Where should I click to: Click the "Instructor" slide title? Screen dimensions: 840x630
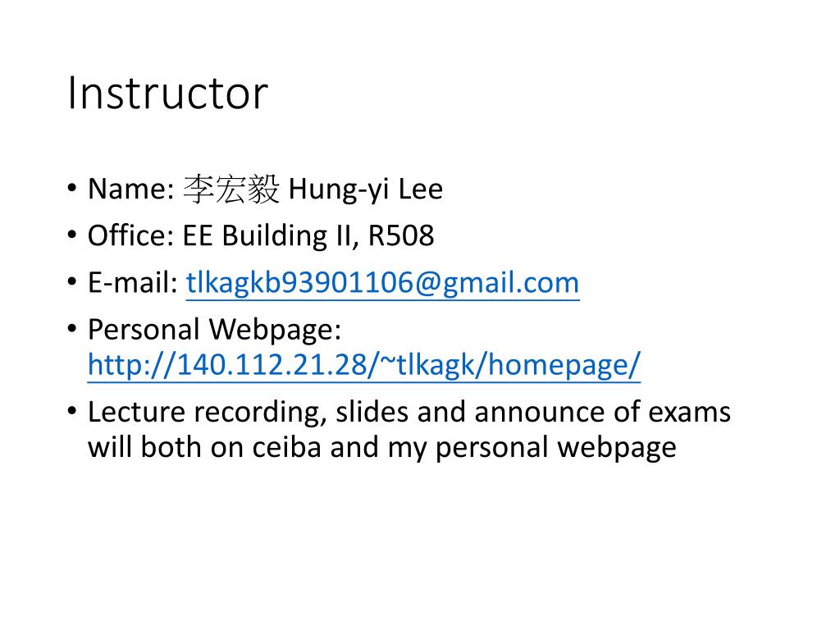[167, 94]
